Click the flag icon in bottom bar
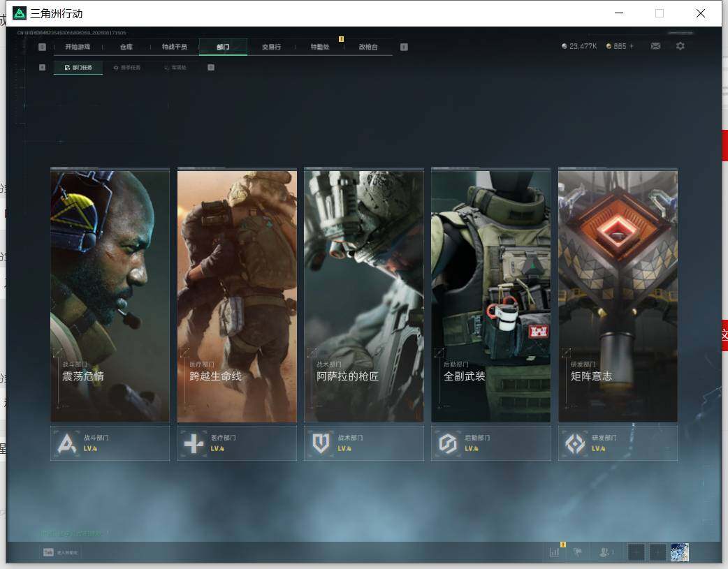 (x=578, y=552)
